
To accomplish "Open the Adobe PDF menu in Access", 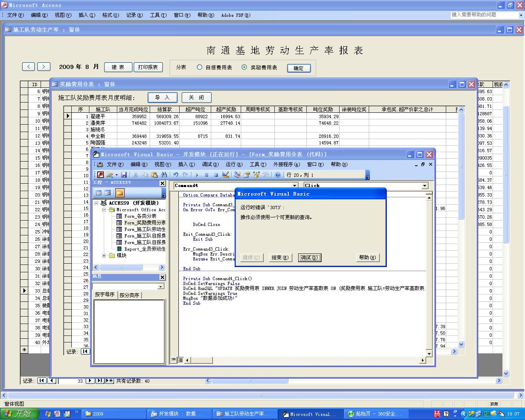I will click(x=236, y=15).
